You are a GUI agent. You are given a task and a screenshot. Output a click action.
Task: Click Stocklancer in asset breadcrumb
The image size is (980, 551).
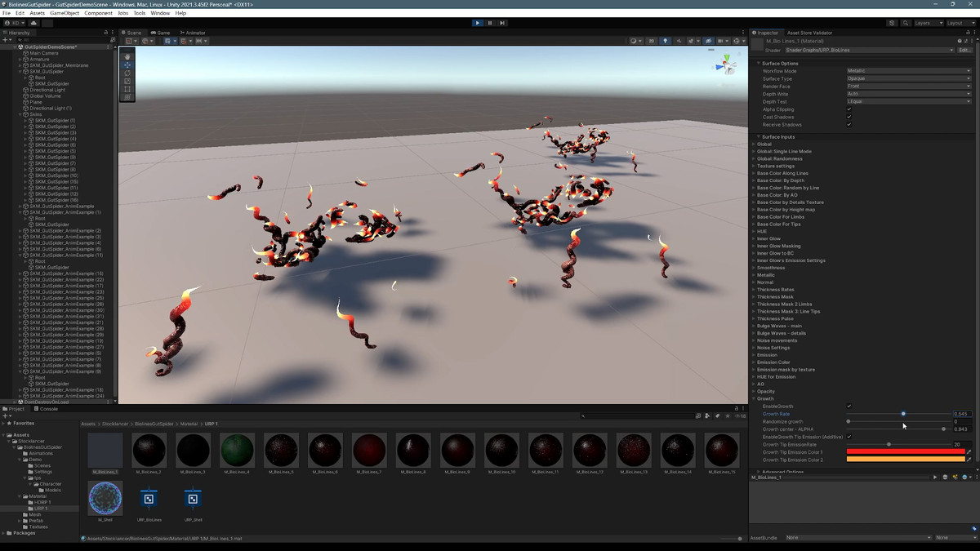pyautogui.click(x=115, y=424)
